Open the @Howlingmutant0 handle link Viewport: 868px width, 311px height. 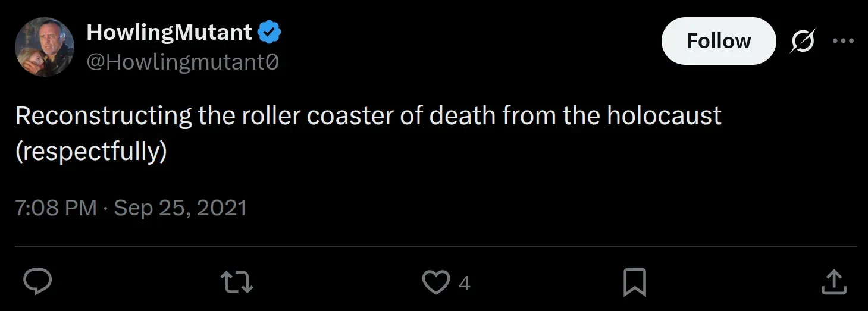183,61
